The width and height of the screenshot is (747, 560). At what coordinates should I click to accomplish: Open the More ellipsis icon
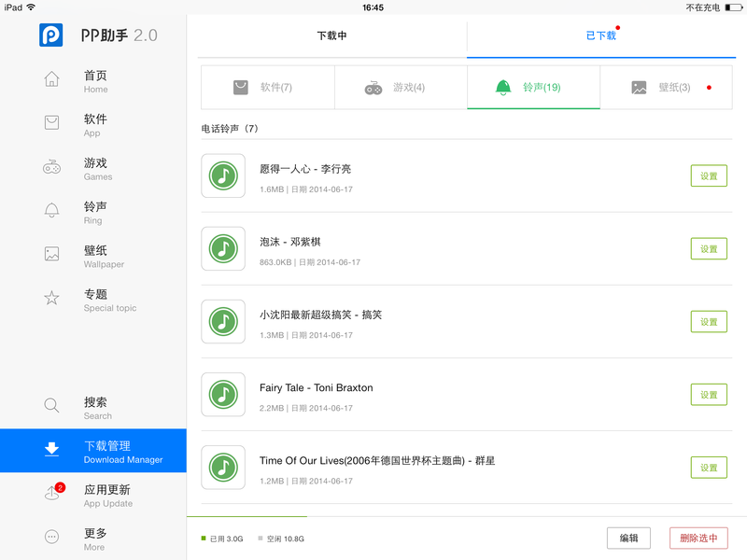click(x=51, y=537)
